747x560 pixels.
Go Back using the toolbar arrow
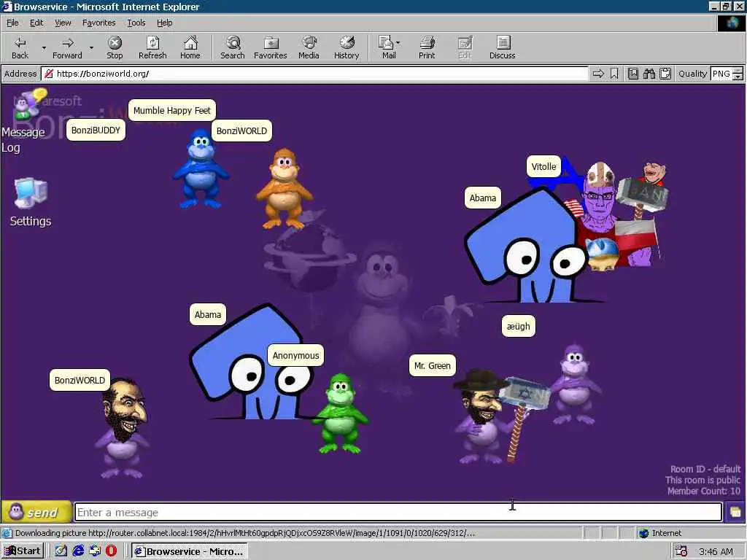pos(20,47)
